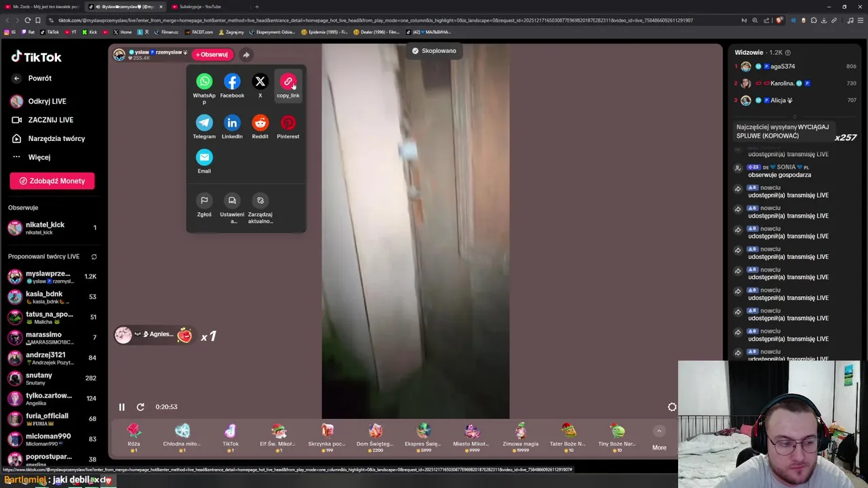Viewport: 868px width, 488px height.
Task: Open andrzej3121 live stream
Action: coord(52,358)
